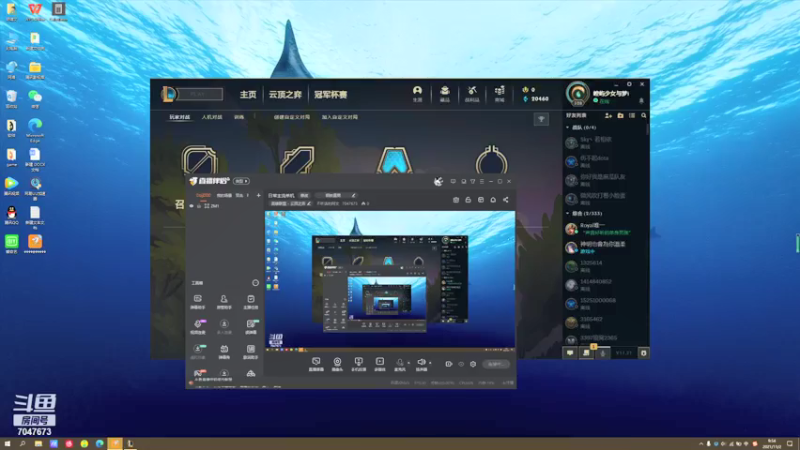Click 创建自定义对局 link
This screenshot has height=450, width=800.
[x=291, y=117]
